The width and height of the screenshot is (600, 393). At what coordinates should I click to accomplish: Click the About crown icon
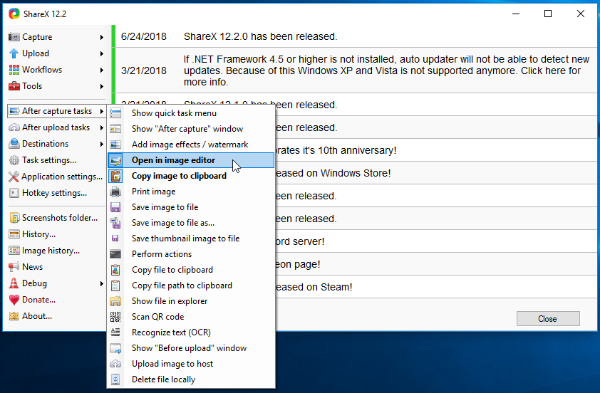(14, 316)
